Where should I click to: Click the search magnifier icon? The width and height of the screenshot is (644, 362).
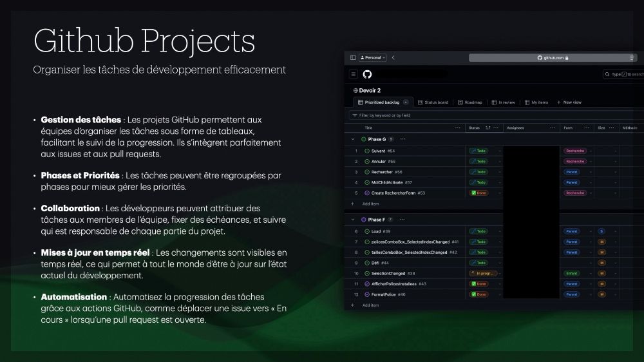[x=607, y=74]
